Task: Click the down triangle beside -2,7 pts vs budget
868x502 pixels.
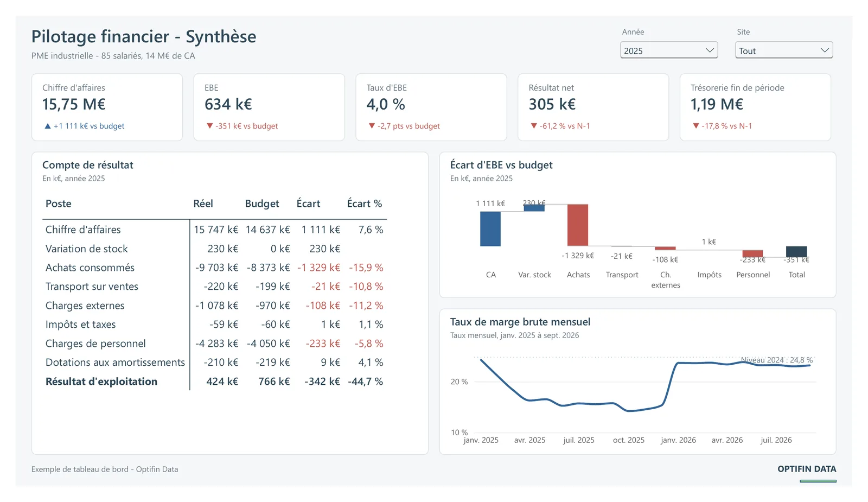Action: (372, 126)
